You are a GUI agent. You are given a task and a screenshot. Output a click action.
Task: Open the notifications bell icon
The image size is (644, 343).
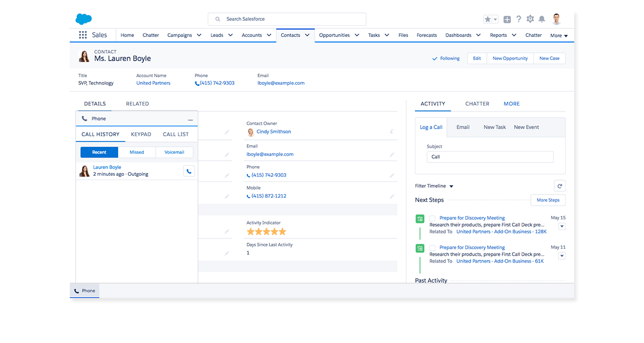click(x=542, y=19)
